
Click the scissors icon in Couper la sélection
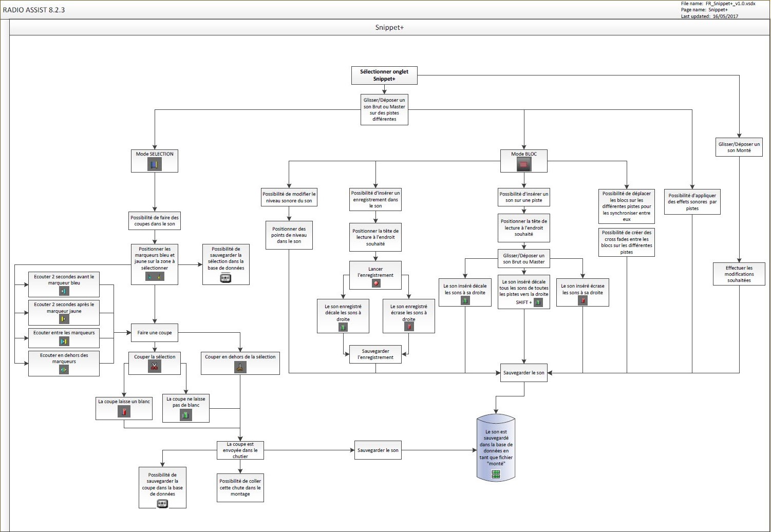click(154, 366)
